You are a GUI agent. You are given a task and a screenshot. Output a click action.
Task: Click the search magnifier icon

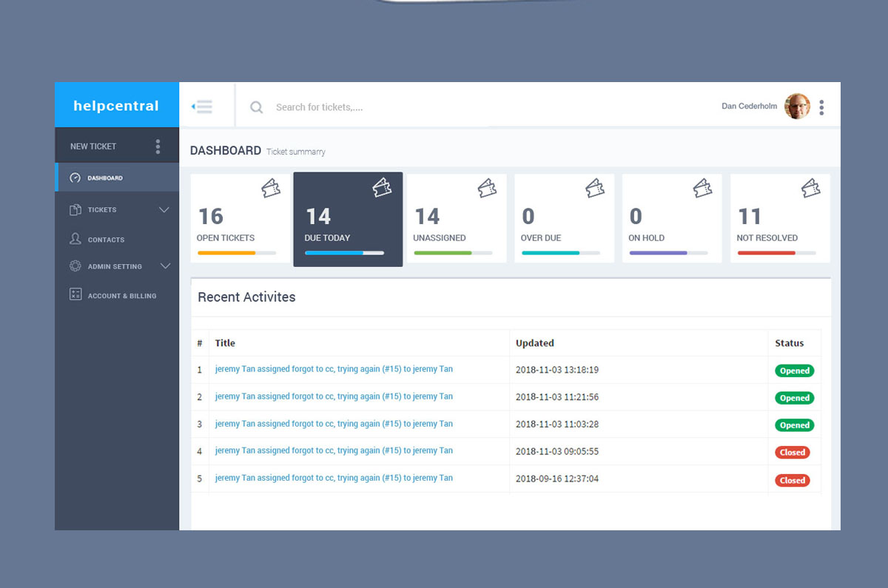click(x=256, y=107)
